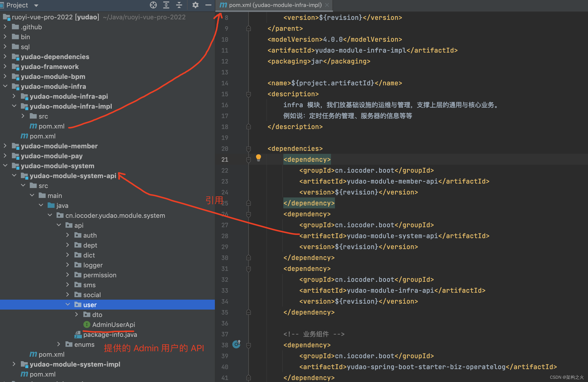Toggle fold marker on line 26 dependency
The width and height of the screenshot is (588, 382).
(x=248, y=214)
